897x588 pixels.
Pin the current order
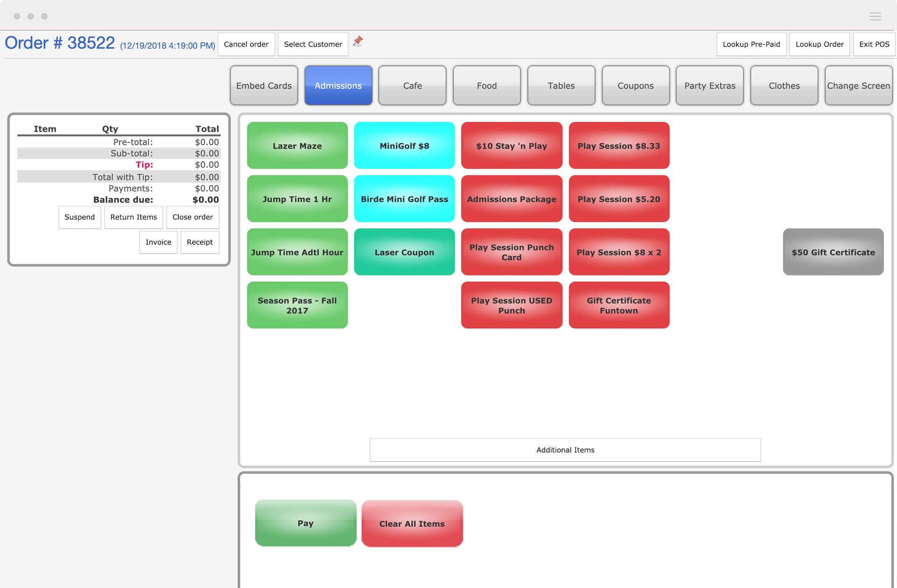click(358, 42)
